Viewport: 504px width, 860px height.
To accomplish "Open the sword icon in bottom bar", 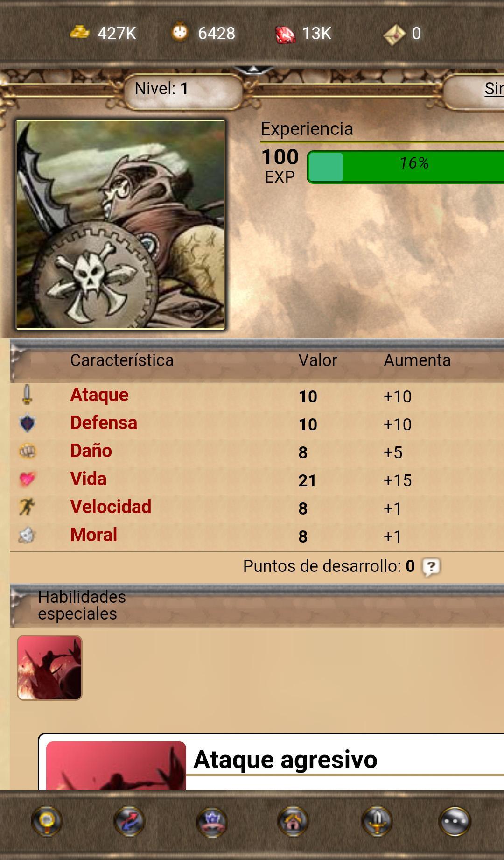I will click(x=377, y=821).
